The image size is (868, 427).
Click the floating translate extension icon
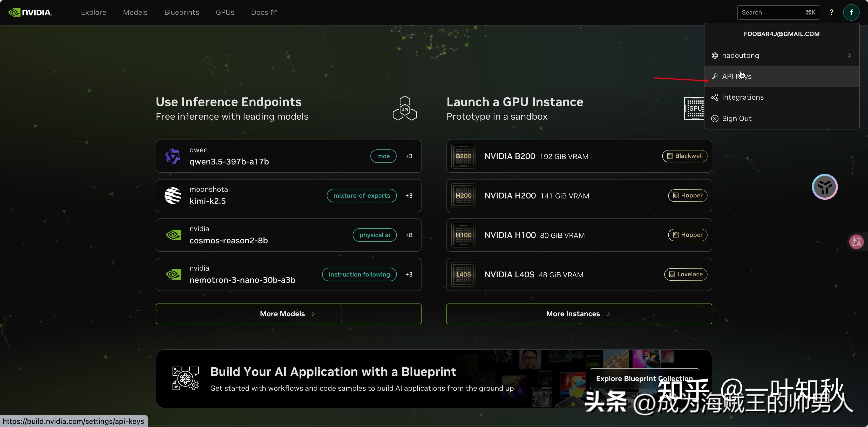(856, 242)
